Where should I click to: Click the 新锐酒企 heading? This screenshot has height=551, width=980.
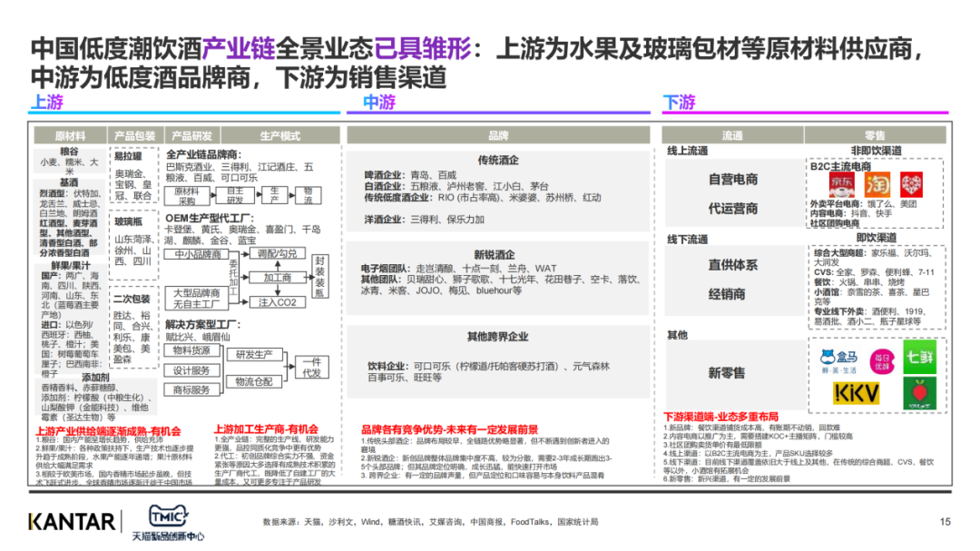495,254
